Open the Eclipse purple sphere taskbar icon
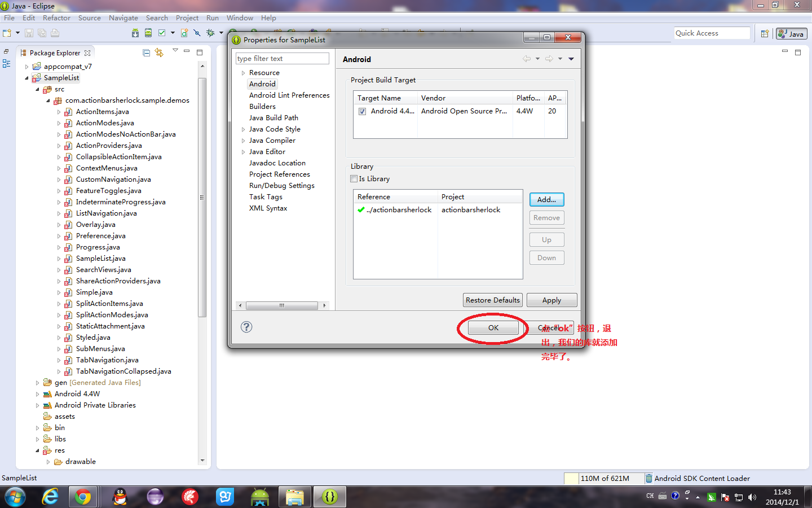The image size is (812, 508). tap(155, 497)
